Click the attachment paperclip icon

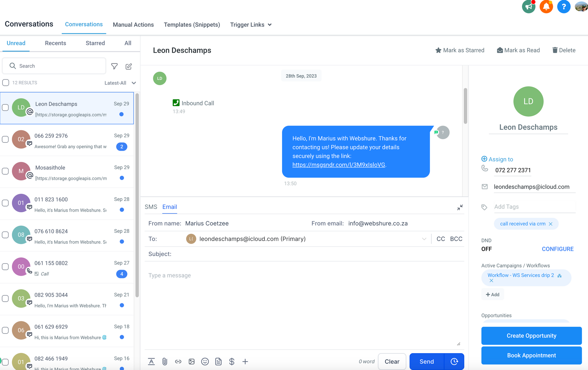[x=165, y=361]
